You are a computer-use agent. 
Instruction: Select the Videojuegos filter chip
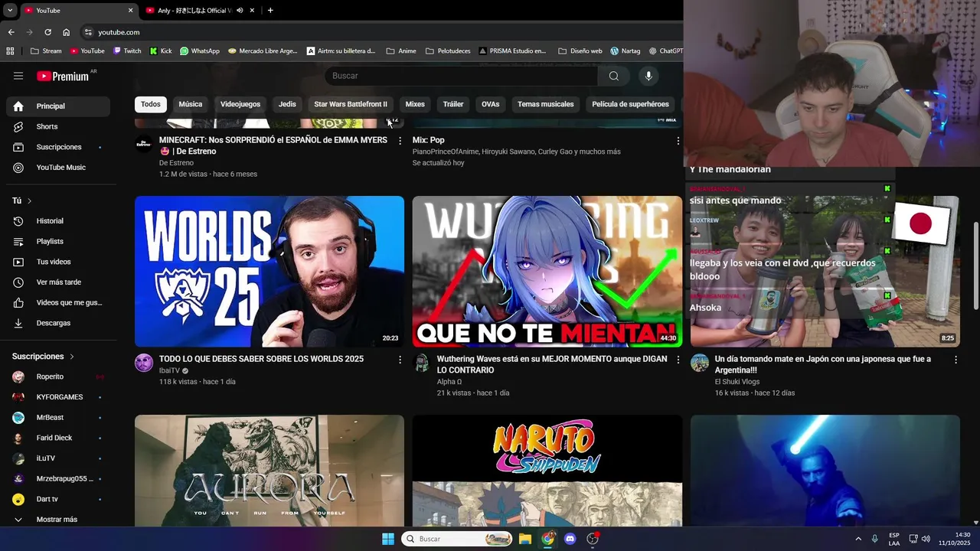[240, 104]
